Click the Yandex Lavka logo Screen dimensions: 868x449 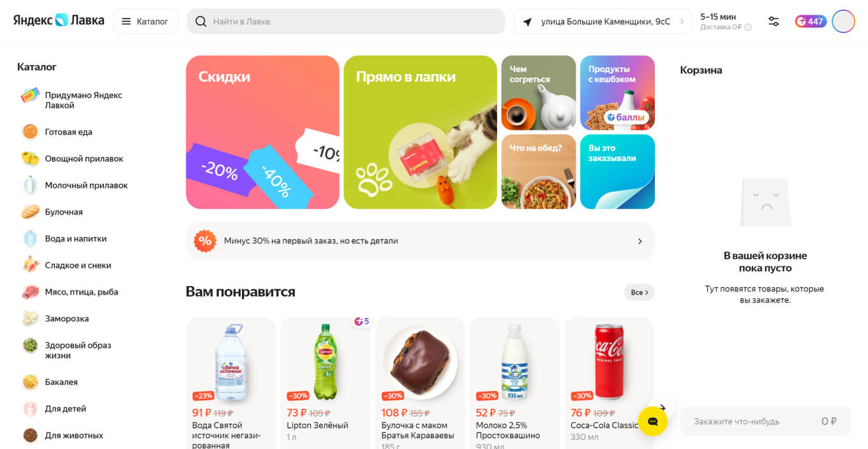point(59,20)
